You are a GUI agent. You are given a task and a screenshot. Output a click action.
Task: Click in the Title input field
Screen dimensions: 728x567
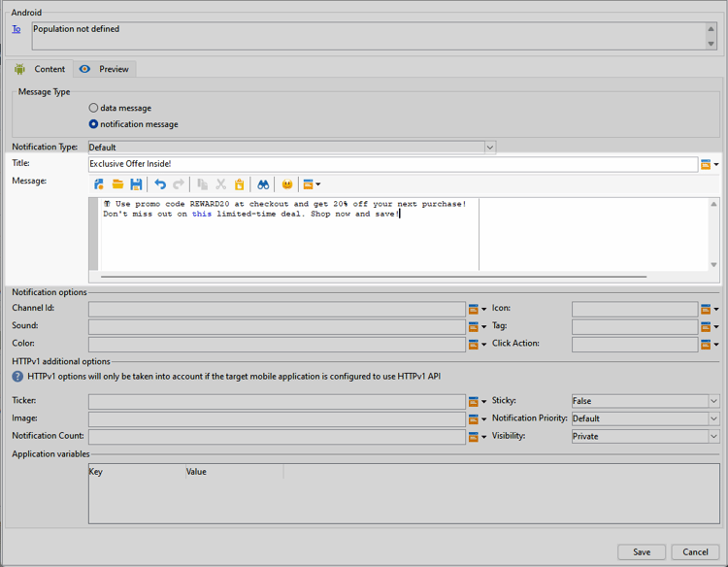point(393,164)
